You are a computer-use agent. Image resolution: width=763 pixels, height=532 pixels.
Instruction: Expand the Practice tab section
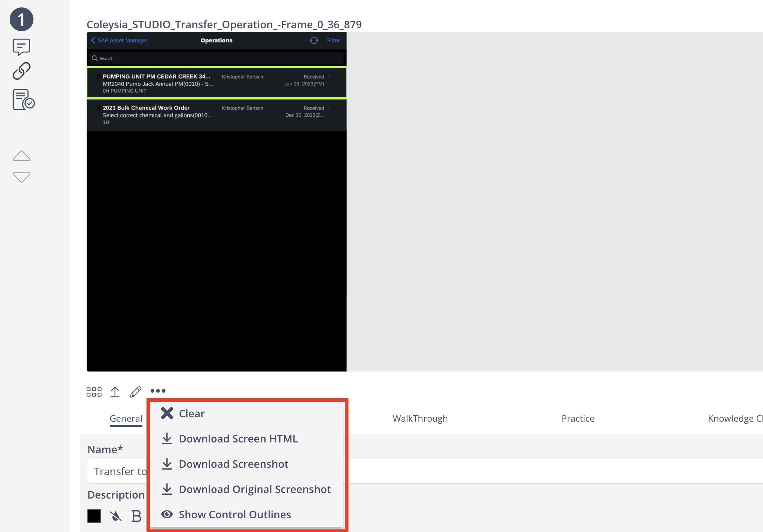click(577, 417)
